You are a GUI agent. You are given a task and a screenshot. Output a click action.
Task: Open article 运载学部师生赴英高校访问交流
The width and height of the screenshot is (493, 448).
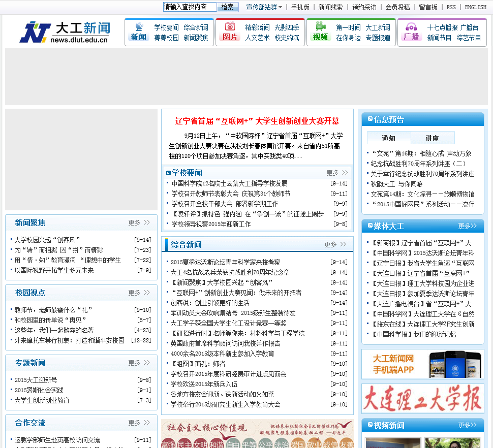(x=57, y=440)
